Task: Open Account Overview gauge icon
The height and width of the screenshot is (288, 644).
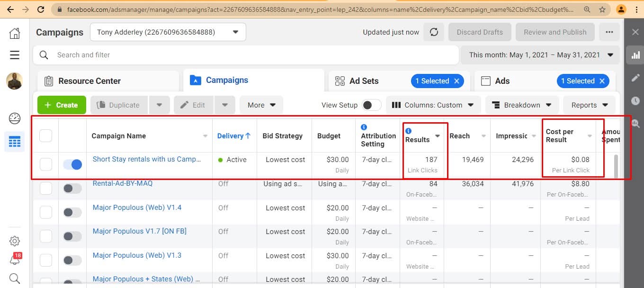Action: [x=15, y=118]
